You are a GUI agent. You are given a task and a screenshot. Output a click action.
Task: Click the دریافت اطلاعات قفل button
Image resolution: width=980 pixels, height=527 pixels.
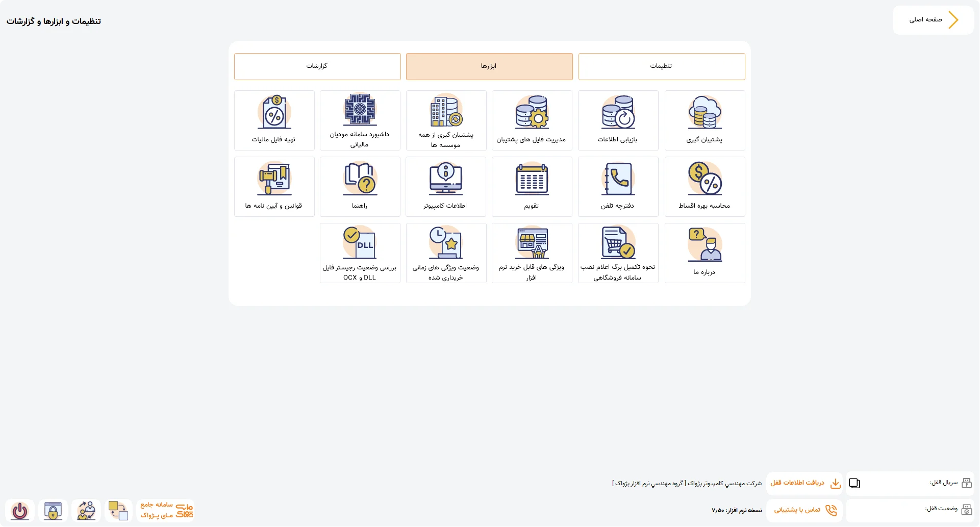805,483
